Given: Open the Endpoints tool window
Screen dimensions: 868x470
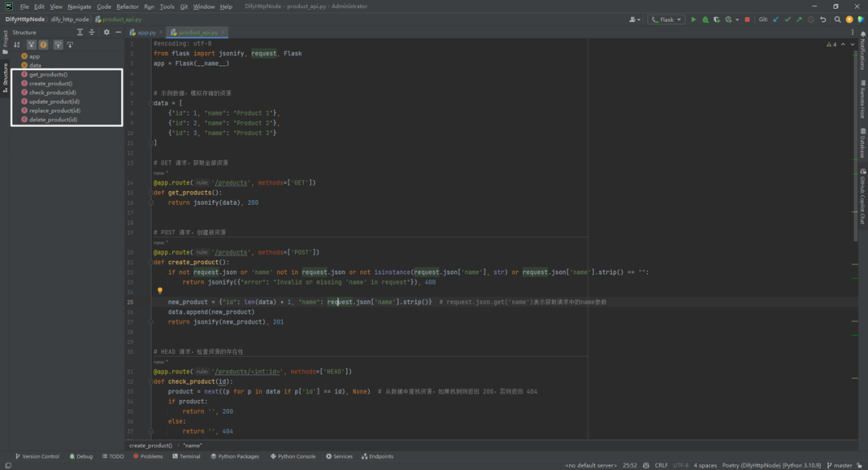Looking at the screenshot, I should click(x=378, y=456).
